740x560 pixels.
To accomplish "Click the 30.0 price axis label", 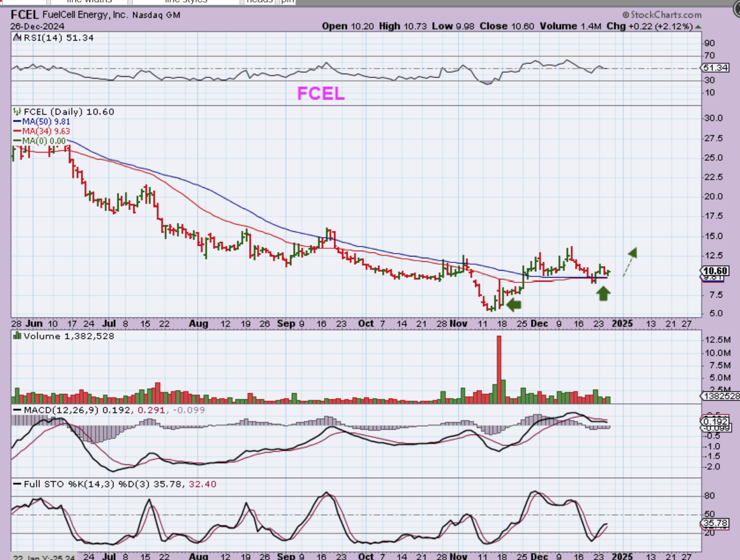I will pyautogui.click(x=714, y=118).
